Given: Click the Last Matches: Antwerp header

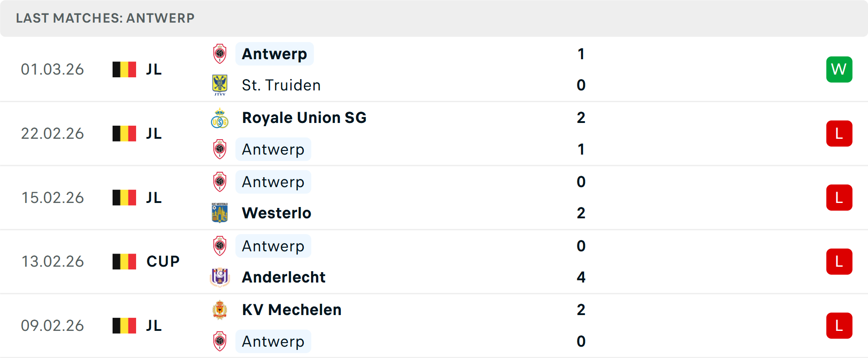Looking at the screenshot, I should click(x=105, y=18).
